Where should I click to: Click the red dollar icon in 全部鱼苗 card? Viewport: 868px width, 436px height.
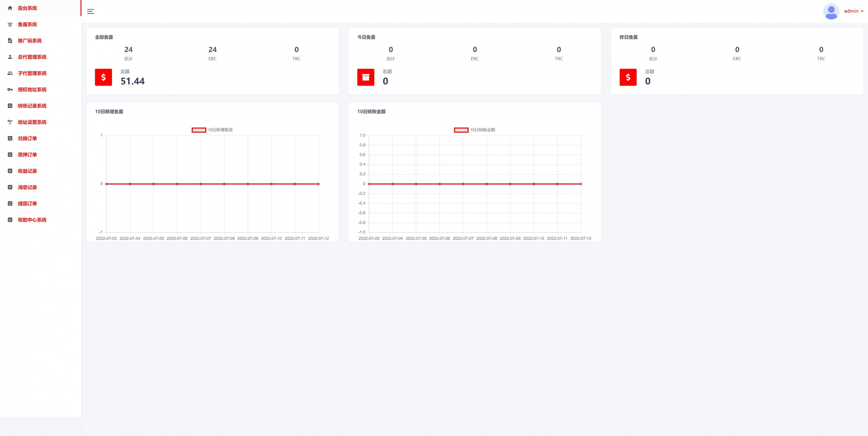tap(104, 77)
